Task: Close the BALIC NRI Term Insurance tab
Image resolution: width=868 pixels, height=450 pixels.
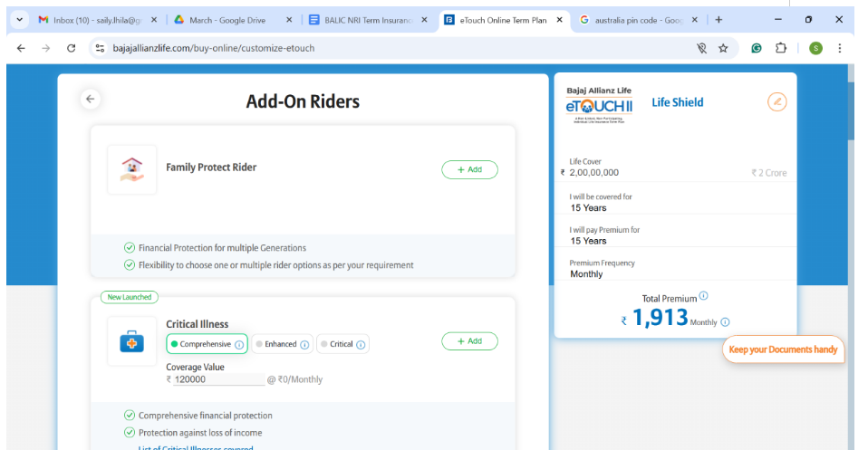Action: (424, 20)
